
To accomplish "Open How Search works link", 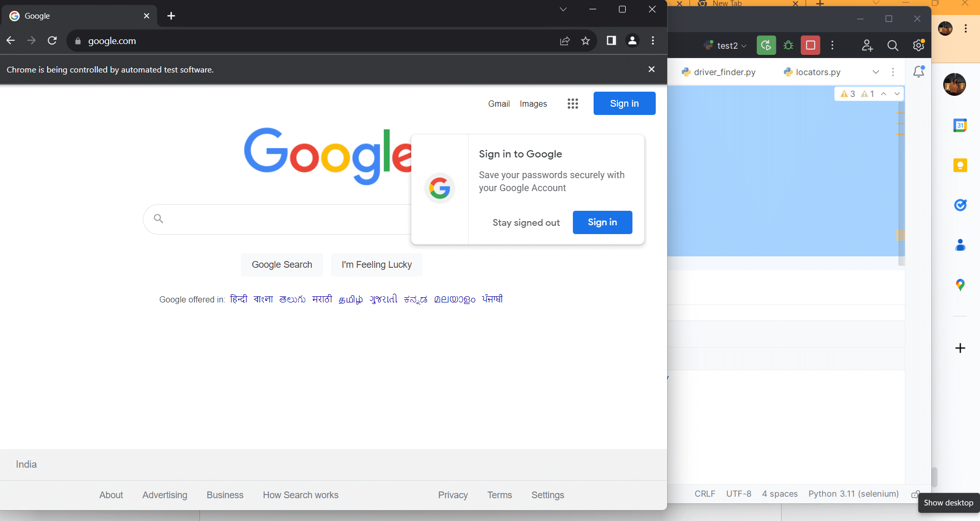I will pyautogui.click(x=300, y=495).
